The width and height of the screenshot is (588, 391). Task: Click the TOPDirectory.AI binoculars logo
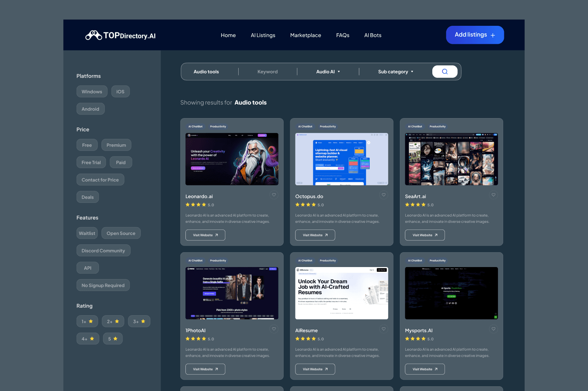click(x=120, y=35)
